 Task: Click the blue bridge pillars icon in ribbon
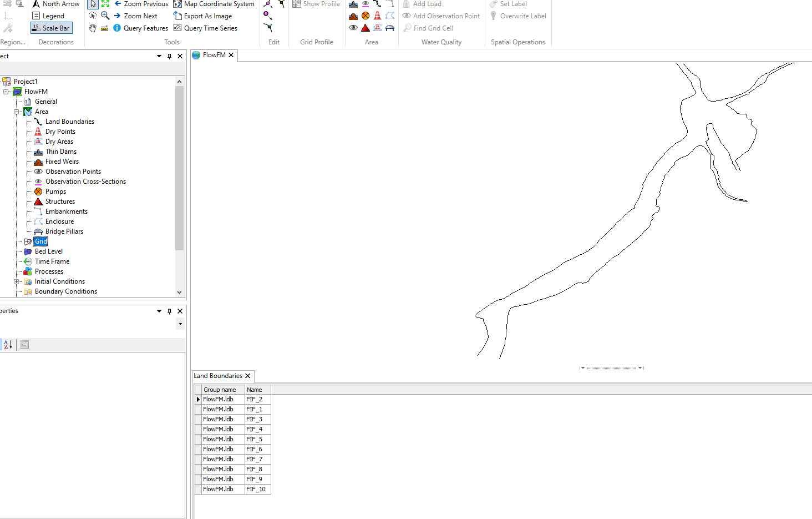(x=390, y=28)
